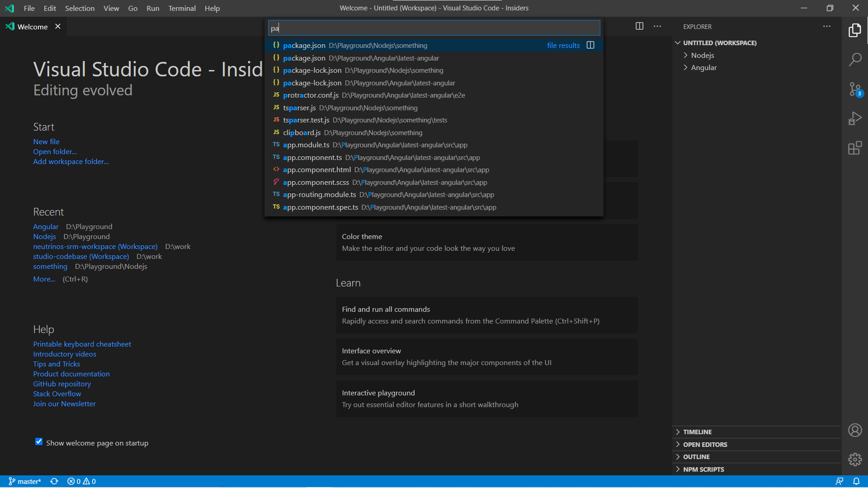Click the split editor right icon
The height and width of the screenshot is (488, 868).
639,26
